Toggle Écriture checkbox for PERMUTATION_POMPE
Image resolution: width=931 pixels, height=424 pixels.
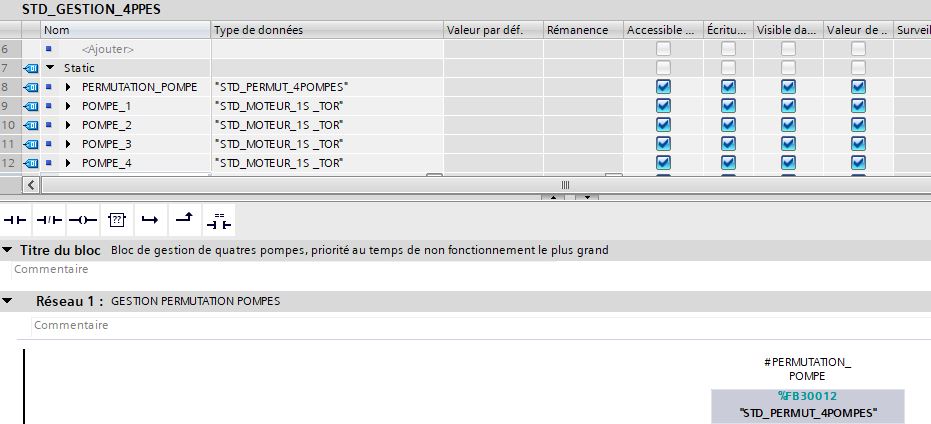click(x=728, y=87)
